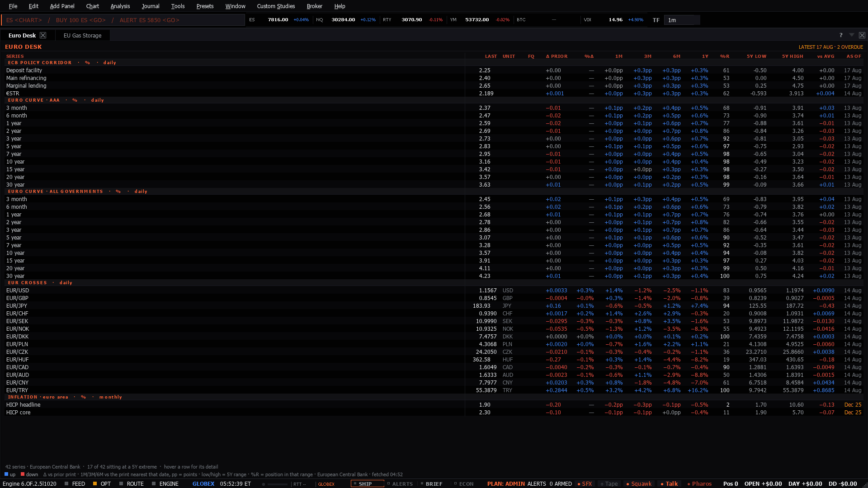Viewport: 868px width, 488px height.
Task: Open the TF timeframe dropdown showing 1m
Action: [x=682, y=20]
